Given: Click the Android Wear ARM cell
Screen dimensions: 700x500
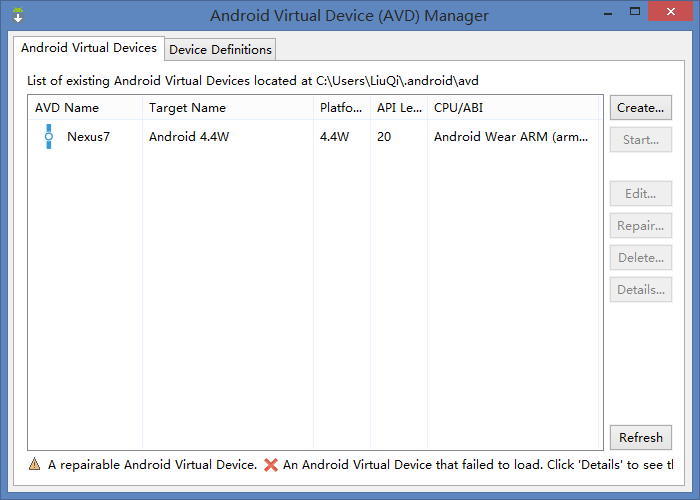Looking at the screenshot, I should point(511,137).
